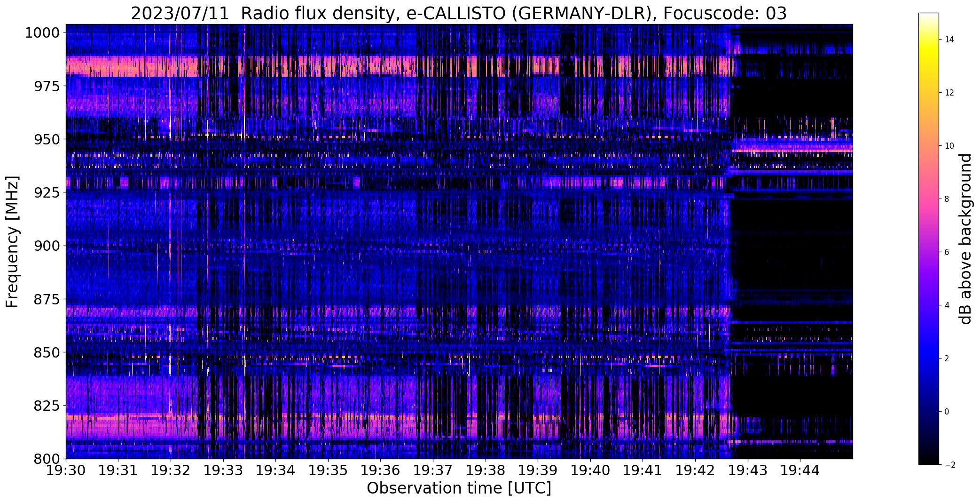The width and height of the screenshot is (980, 502).
Task: Select the 19:42 time tick label
Action: (695, 470)
